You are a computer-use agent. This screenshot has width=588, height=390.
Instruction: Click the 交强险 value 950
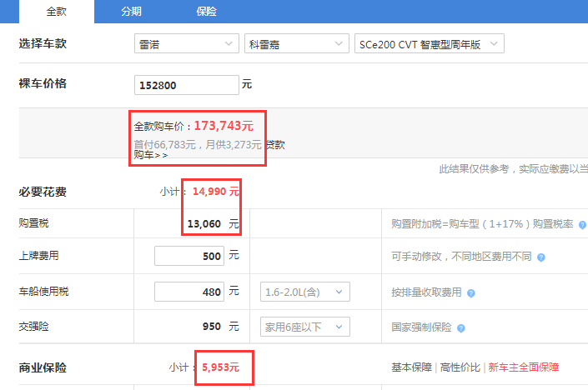212,327
